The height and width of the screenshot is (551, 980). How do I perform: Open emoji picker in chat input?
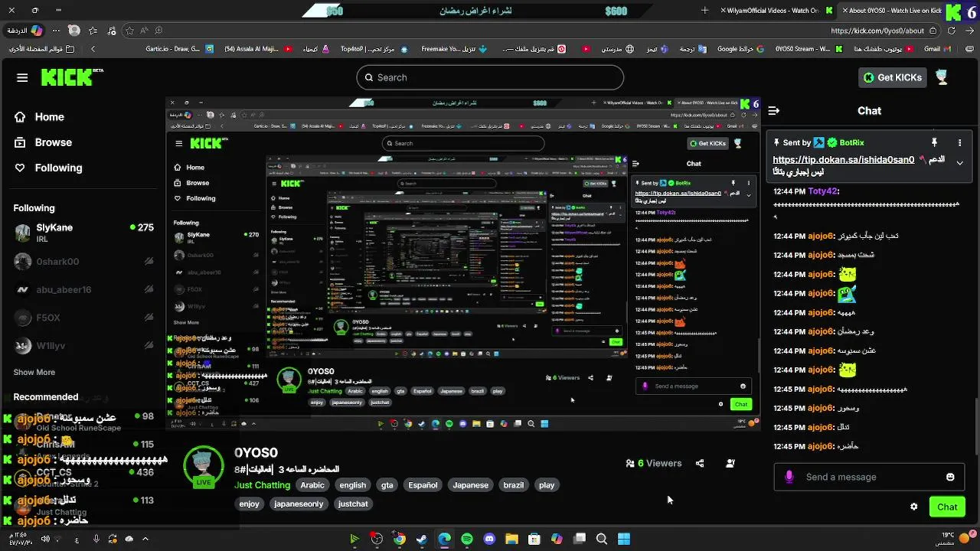(950, 477)
